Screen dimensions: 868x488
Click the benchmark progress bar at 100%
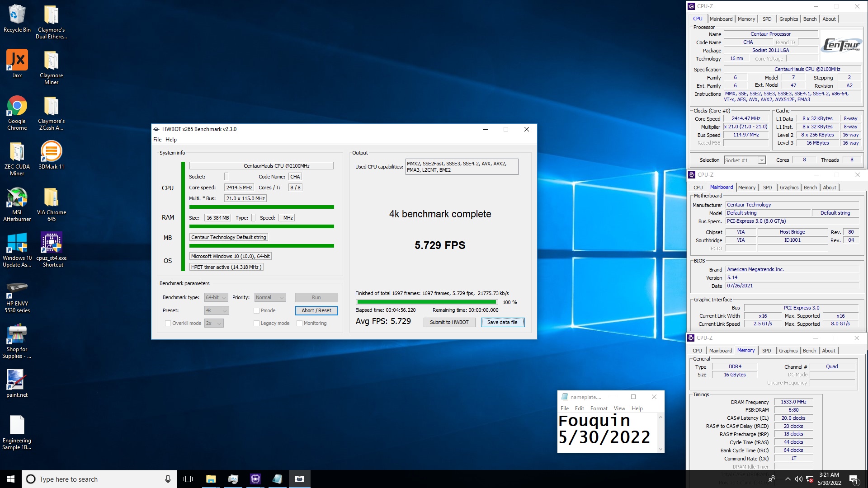(x=426, y=302)
